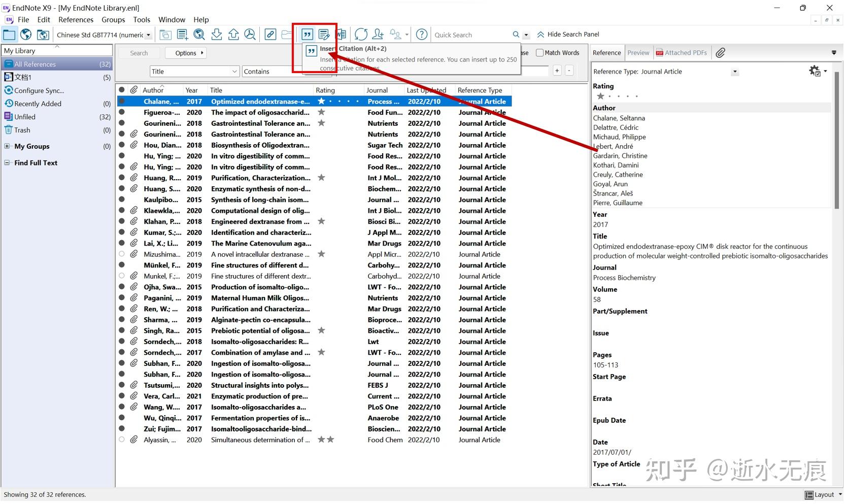Set five-star rating in reference panel
Viewport: 848px width, 504px height.
point(637,96)
